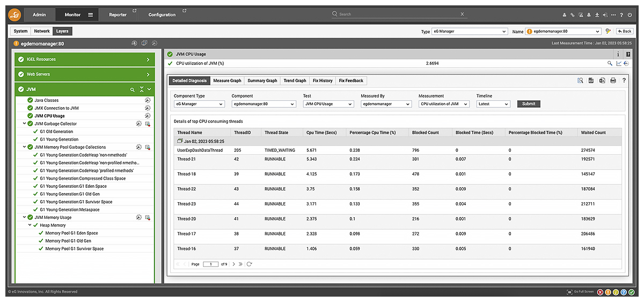Go to next page in table pager
Image resolution: width=644 pixels, height=302 pixels.
pyautogui.click(x=234, y=264)
